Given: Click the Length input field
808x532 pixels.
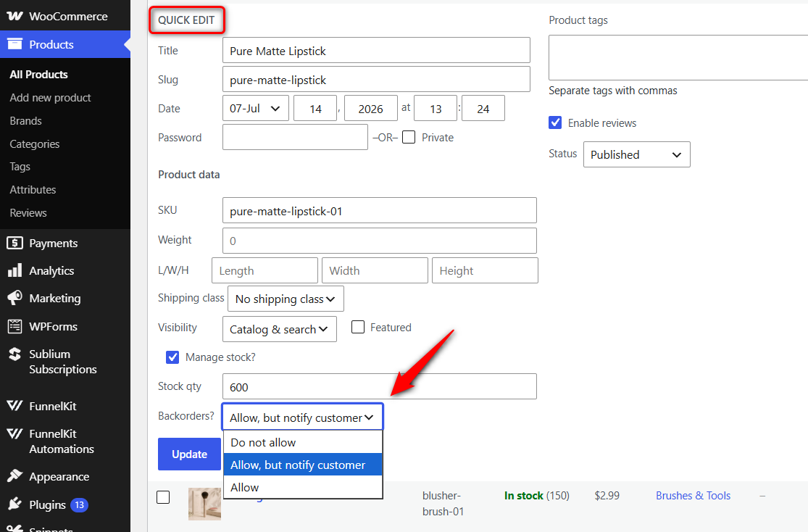Looking at the screenshot, I should (x=265, y=270).
